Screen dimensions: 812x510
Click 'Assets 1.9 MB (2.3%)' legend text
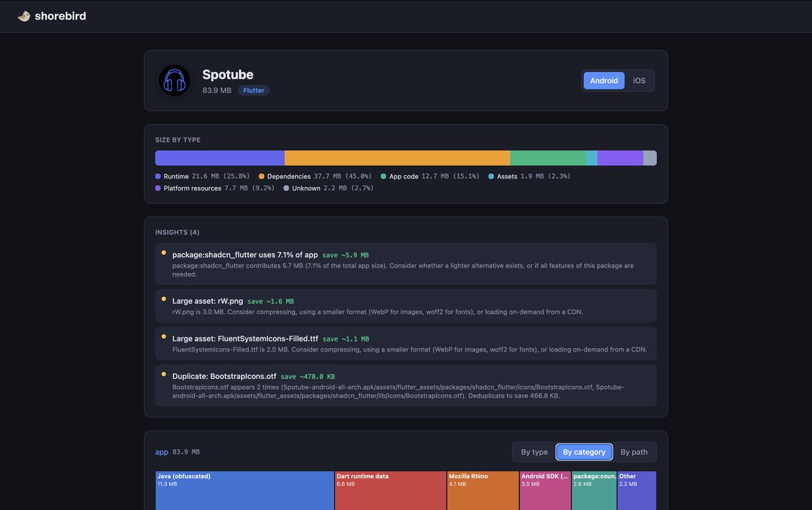534,176
